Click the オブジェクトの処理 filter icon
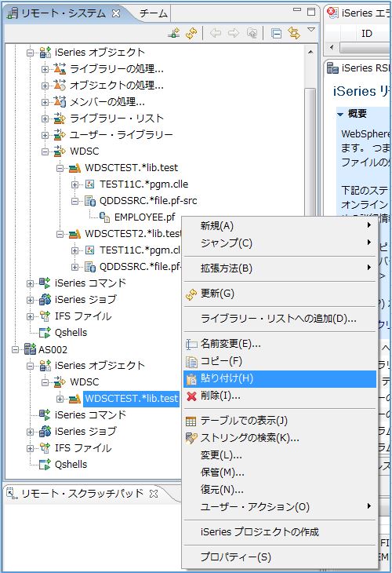The height and width of the screenshot is (573, 392). click(x=60, y=85)
